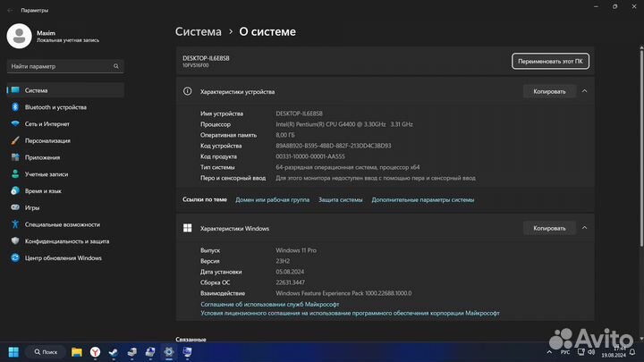Click the Время и язык globe icon
Viewport: 644px width, 362px height.
coord(15,191)
